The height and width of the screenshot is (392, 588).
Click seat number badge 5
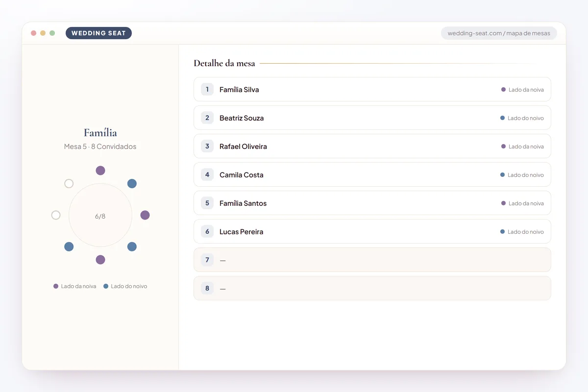point(207,203)
